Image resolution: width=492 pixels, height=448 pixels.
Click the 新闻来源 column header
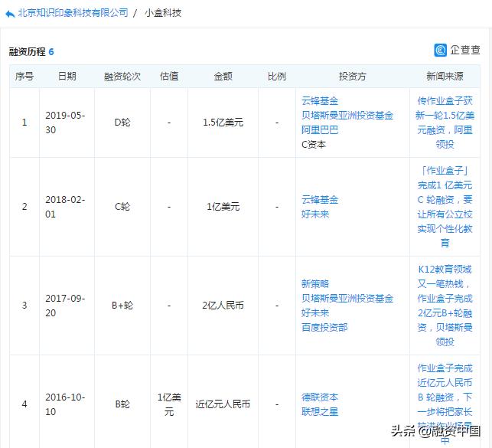445,77
